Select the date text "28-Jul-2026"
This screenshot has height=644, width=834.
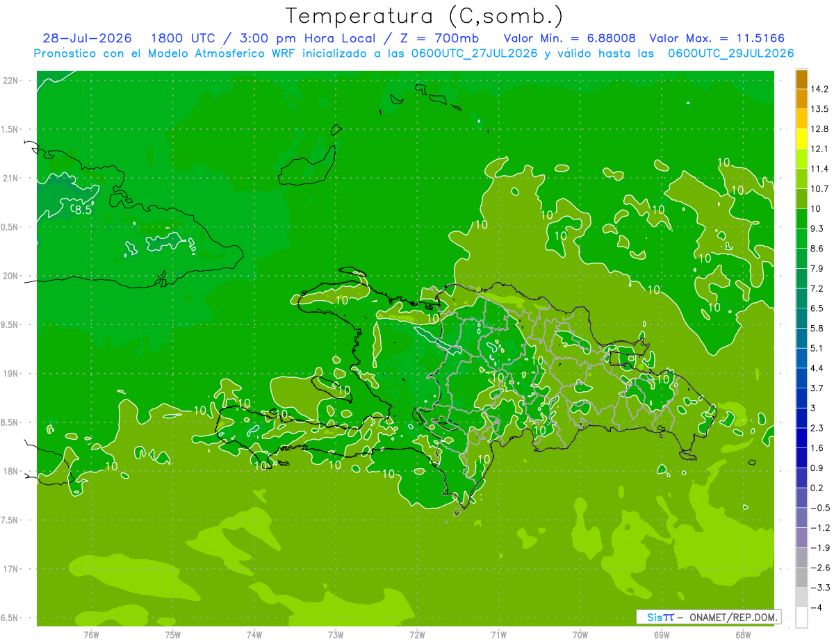87,38
